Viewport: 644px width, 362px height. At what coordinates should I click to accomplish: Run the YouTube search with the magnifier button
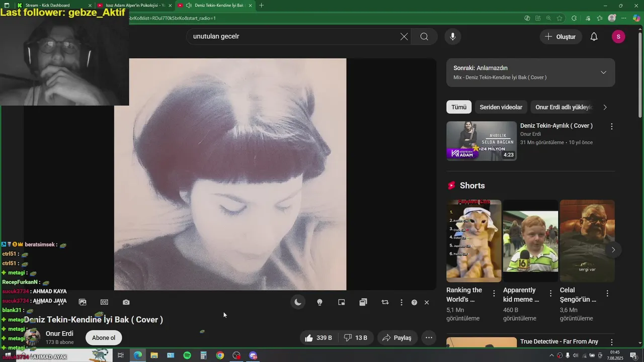(x=424, y=37)
